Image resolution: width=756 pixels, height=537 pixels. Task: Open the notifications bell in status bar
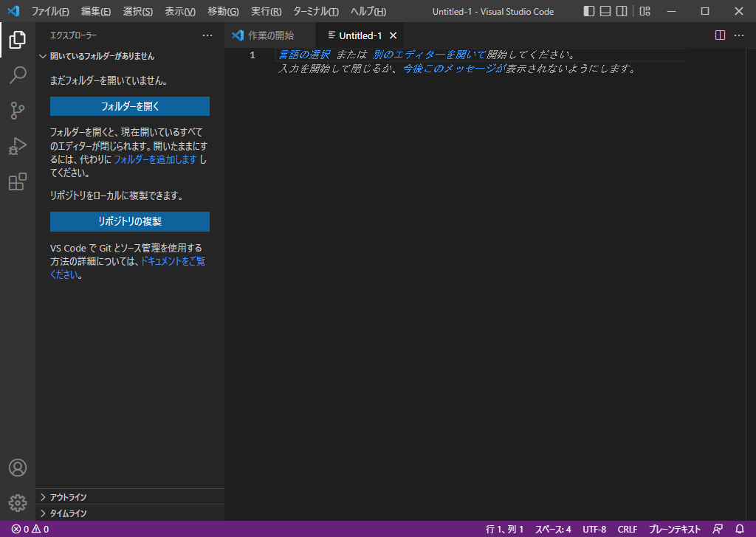(740, 529)
